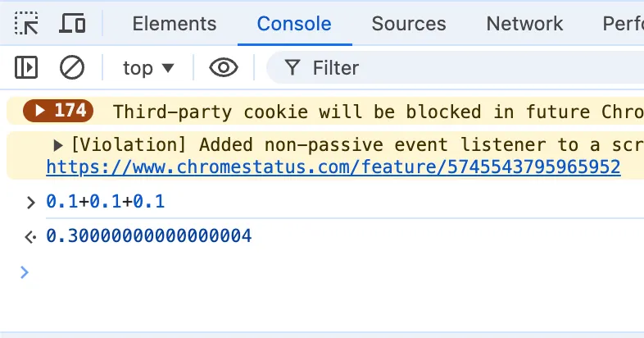Clear the console output
This screenshot has height=338, width=644.
point(72,67)
